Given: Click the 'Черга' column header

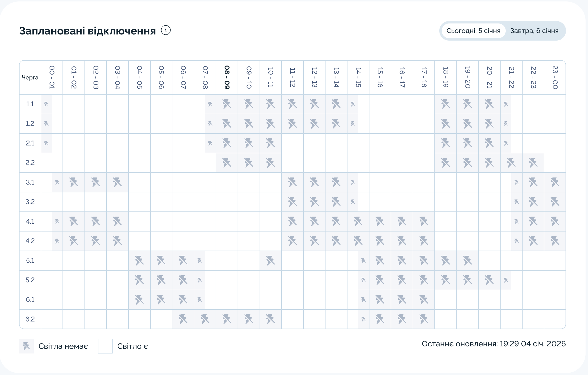Looking at the screenshot, I should 30,77.
